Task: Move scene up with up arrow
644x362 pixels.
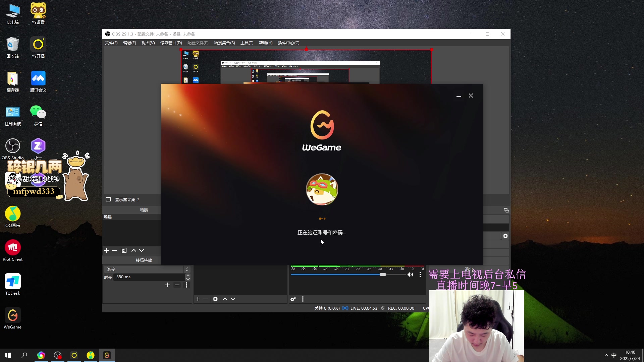Action: tap(134, 250)
